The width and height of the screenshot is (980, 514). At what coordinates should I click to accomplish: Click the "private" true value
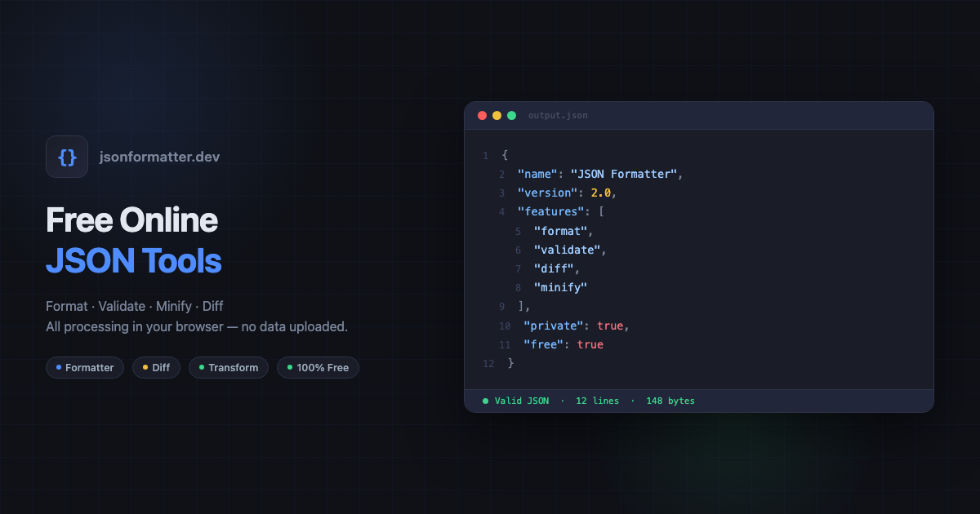(x=610, y=326)
